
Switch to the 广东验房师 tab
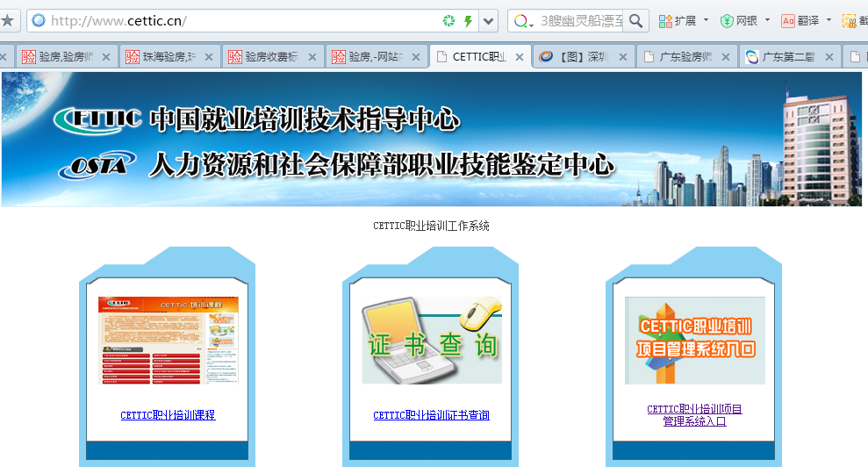pos(686,56)
